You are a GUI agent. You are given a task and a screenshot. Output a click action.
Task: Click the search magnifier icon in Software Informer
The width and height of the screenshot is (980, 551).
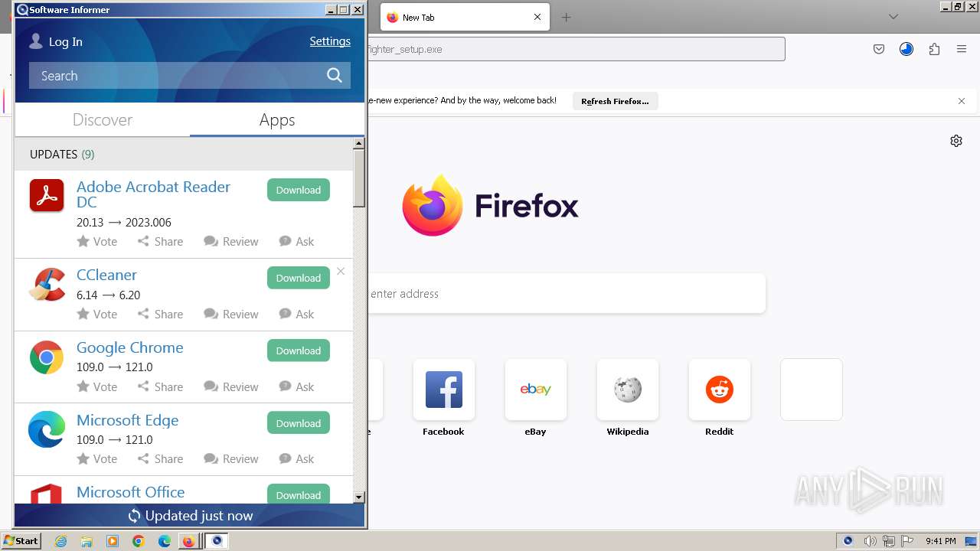pos(335,75)
